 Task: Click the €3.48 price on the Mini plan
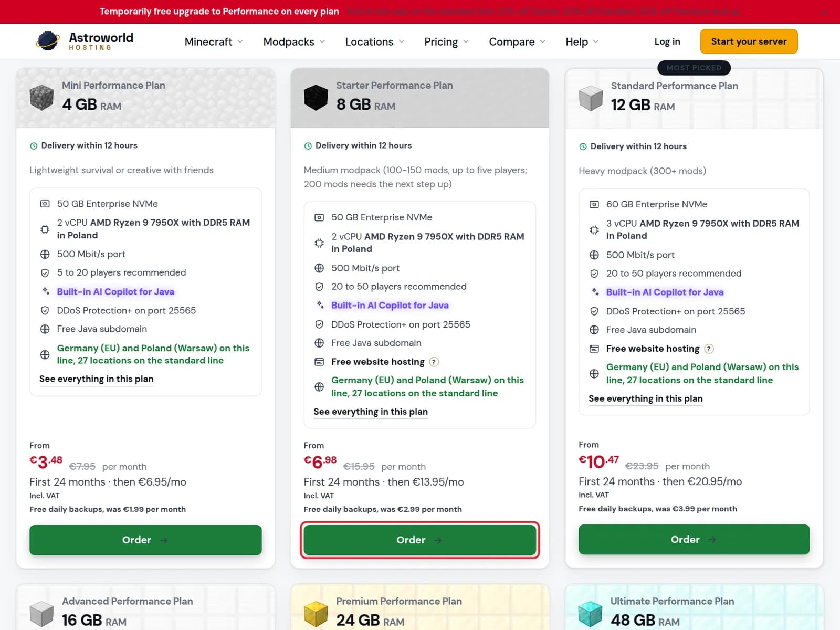coord(46,462)
